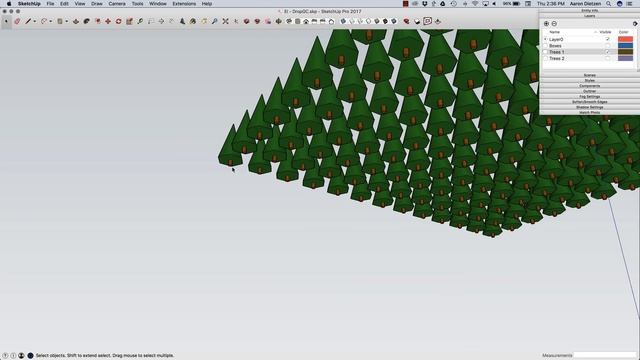Hide the Trees 1 layer
The width and height of the screenshot is (640, 360).
[x=607, y=52]
